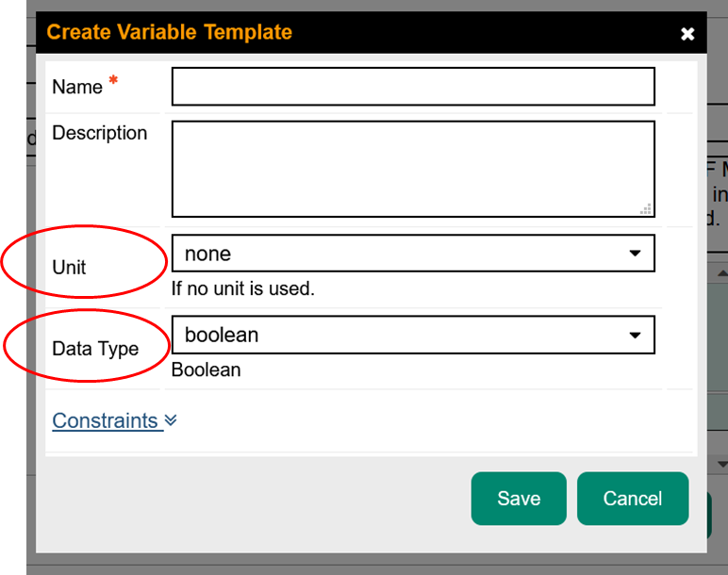Click the Unit label text
728x575 pixels.
69,268
